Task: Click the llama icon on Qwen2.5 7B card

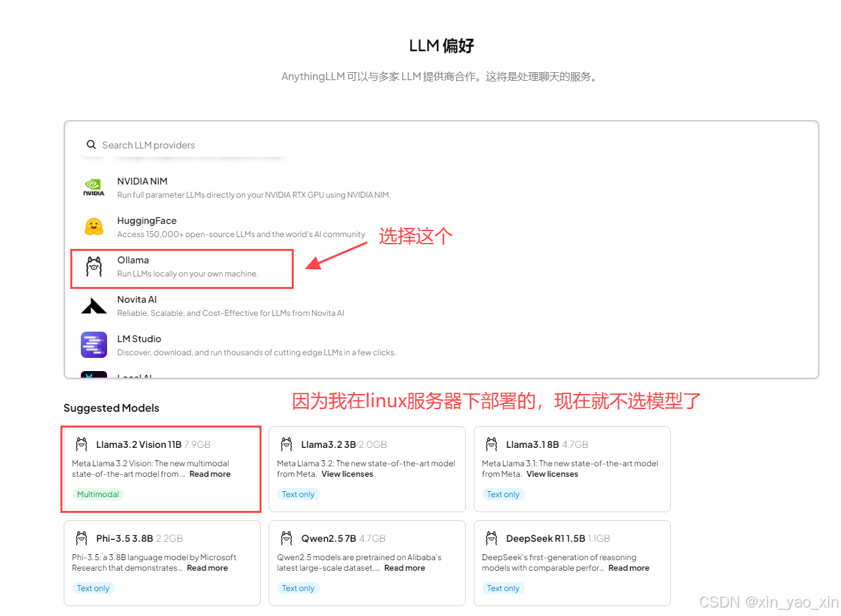Action: click(286, 539)
